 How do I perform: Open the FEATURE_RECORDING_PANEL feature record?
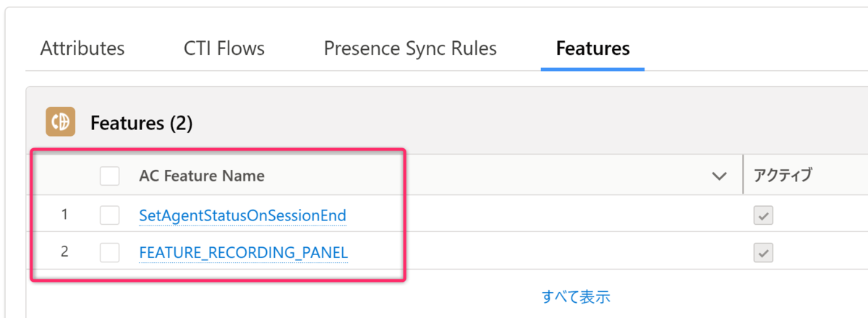point(243,253)
